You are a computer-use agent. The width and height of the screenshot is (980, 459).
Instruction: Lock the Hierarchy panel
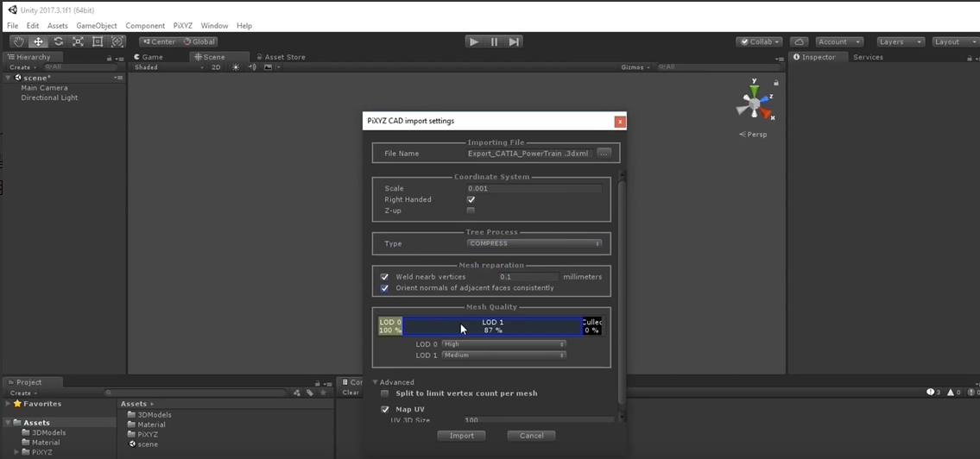click(110, 58)
